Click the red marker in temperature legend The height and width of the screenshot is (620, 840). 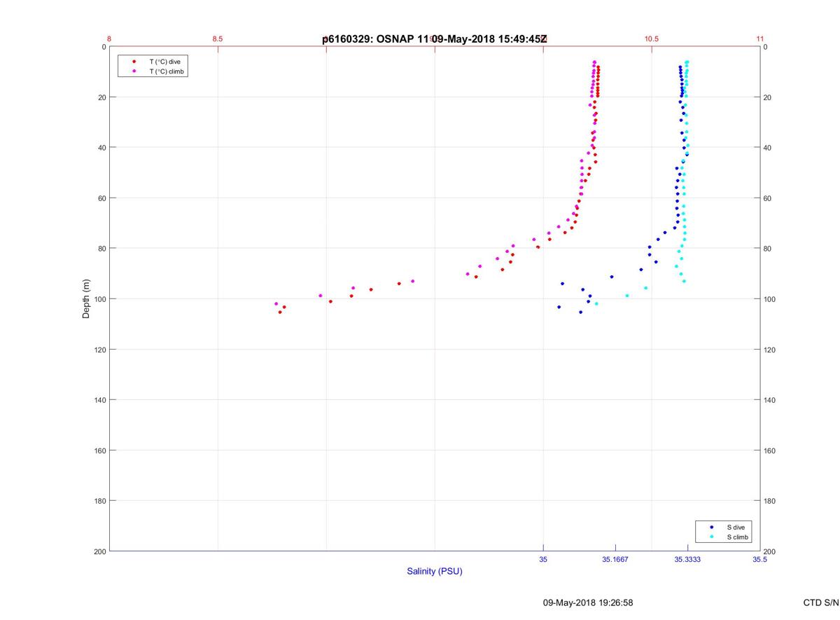[x=134, y=62]
